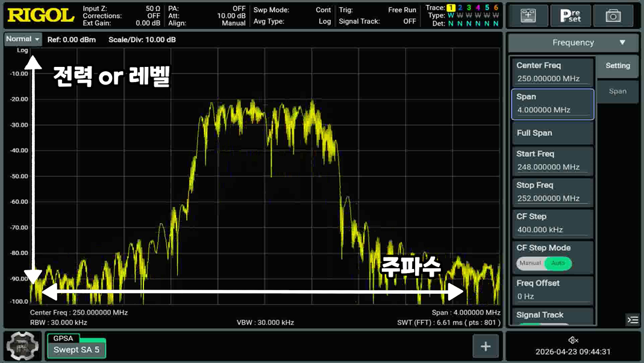Image resolution: width=644 pixels, height=363 pixels.
Task: Add a new measurement window with plus button
Action: (x=486, y=346)
